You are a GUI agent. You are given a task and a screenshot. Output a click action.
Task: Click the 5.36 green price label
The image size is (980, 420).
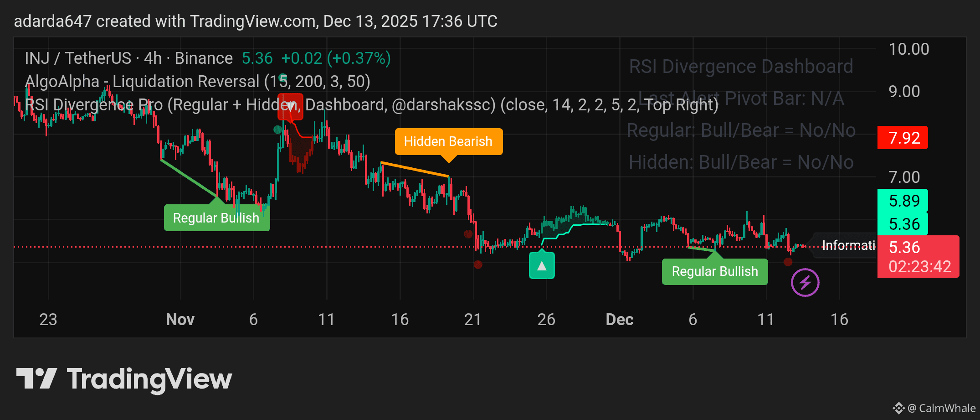coord(903,224)
